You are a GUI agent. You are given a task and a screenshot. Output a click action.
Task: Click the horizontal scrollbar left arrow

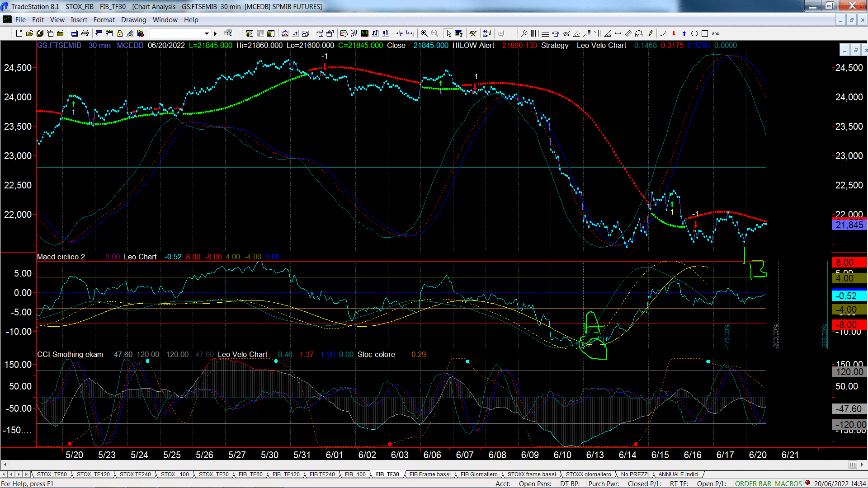pyautogui.click(x=5, y=465)
